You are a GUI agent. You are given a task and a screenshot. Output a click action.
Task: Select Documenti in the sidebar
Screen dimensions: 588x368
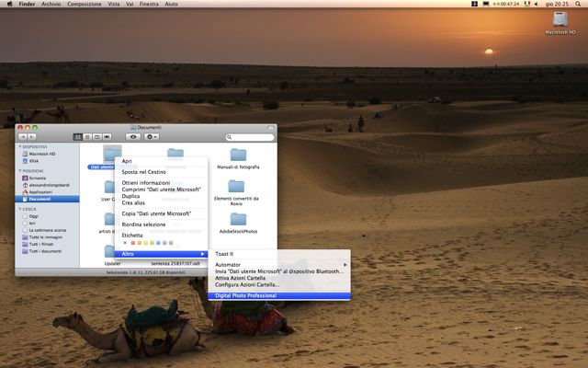click(47, 199)
